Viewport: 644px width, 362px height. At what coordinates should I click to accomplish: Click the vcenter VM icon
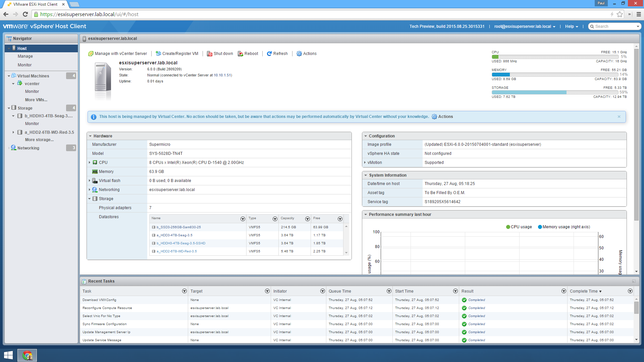tap(20, 83)
